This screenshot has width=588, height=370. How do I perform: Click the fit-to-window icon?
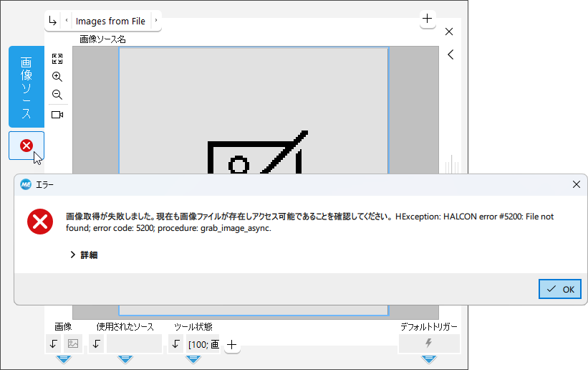[x=57, y=59]
